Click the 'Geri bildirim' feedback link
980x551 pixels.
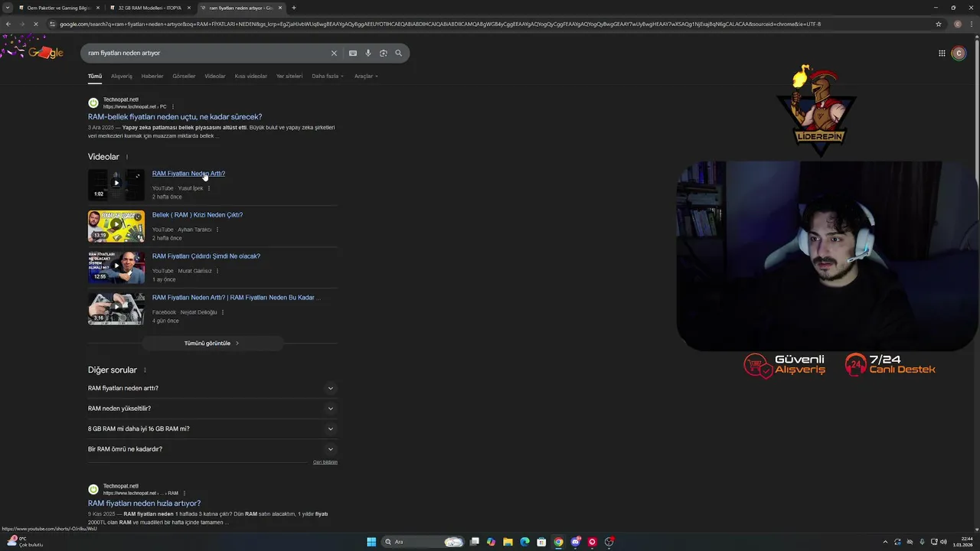(325, 462)
